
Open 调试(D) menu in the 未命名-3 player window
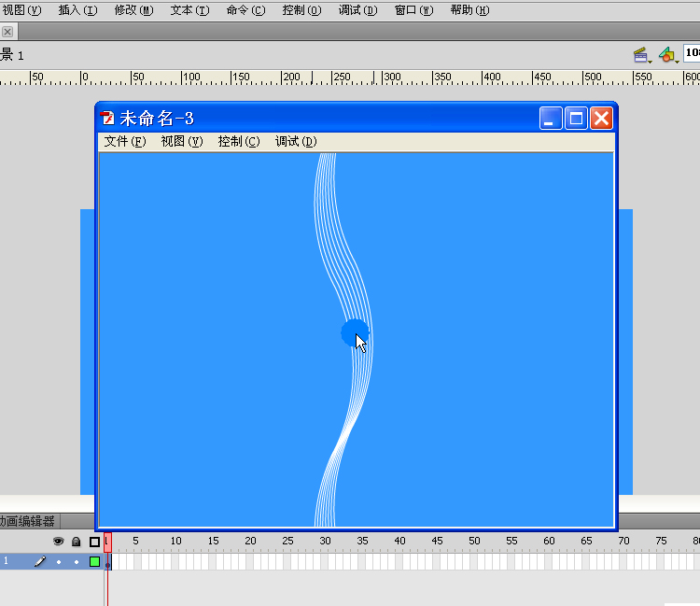(296, 142)
